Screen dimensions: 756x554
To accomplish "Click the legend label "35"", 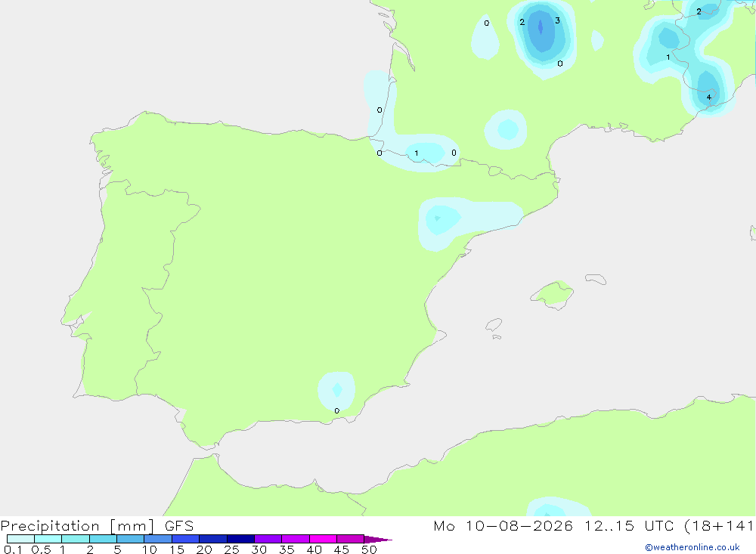I will click(287, 549).
